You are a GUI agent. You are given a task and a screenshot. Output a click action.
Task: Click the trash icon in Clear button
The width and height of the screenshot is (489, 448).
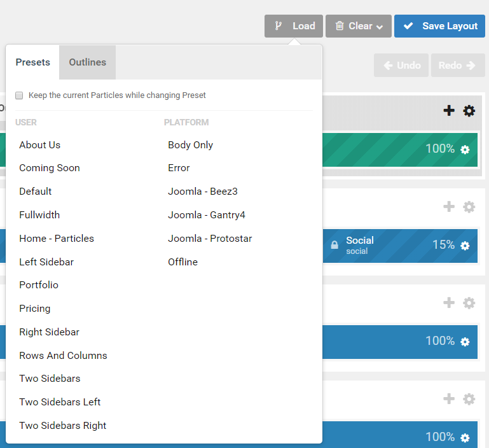point(340,26)
